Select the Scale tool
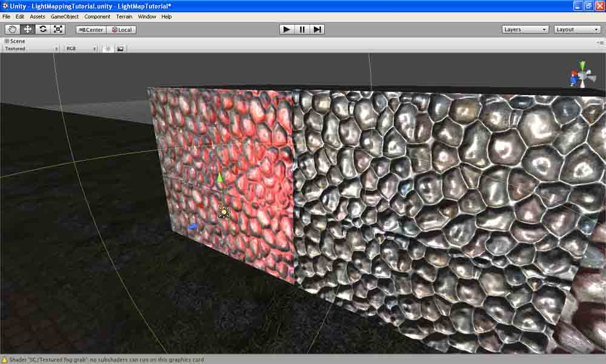606x364 pixels. tap(58, 28)
